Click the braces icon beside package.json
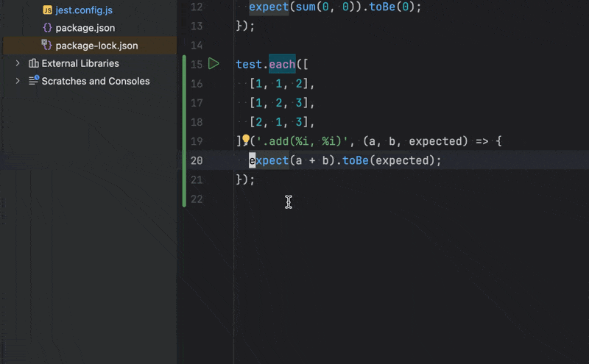This screenshot has height=364, width=589. tap(47, 28)
